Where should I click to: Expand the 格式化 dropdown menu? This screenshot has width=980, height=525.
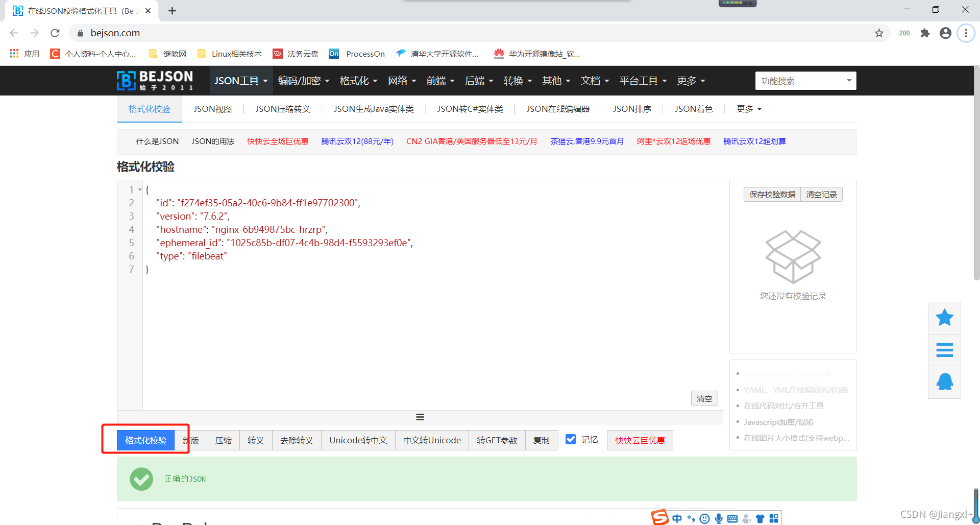[358, 81]
